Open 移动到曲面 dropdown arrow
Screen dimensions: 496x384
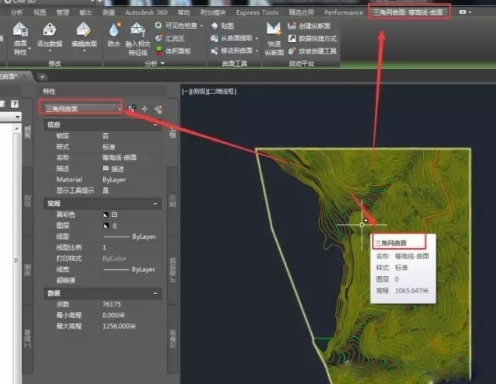pyautogui.click(x=257, y=51)
